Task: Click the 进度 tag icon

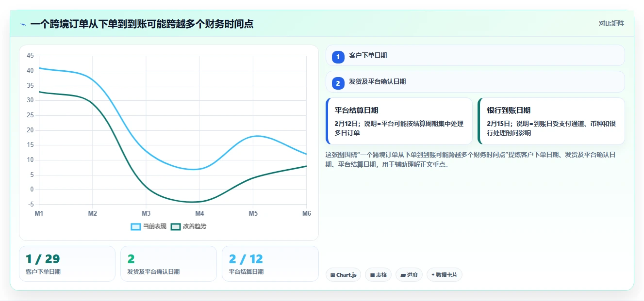Action: [x=403, y=275]
